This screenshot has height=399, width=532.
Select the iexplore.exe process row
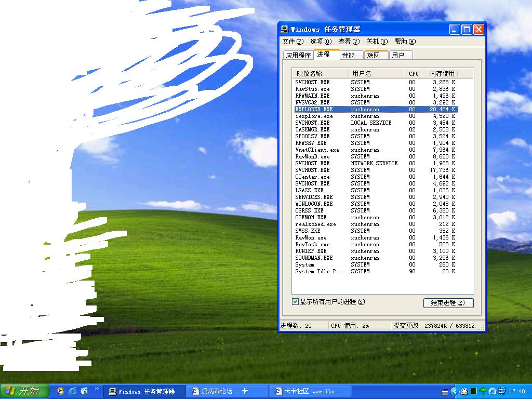(x=376, y=116)
